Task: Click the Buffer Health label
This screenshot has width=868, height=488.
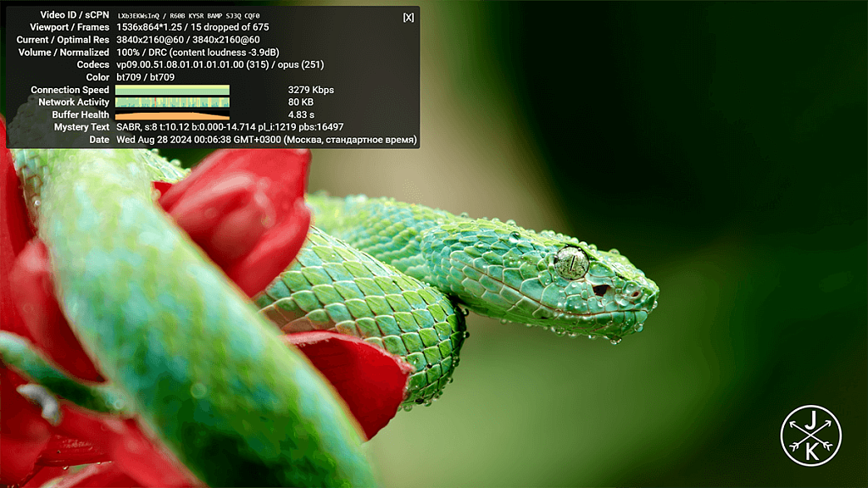Action: tap(81, 114)
